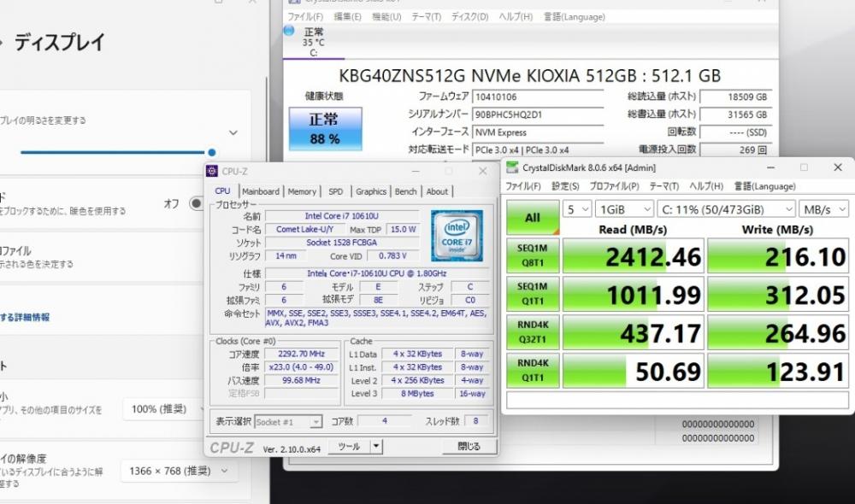
Task: Switch to the Bench tab in CPU-Z
Action: pos(405,191)
